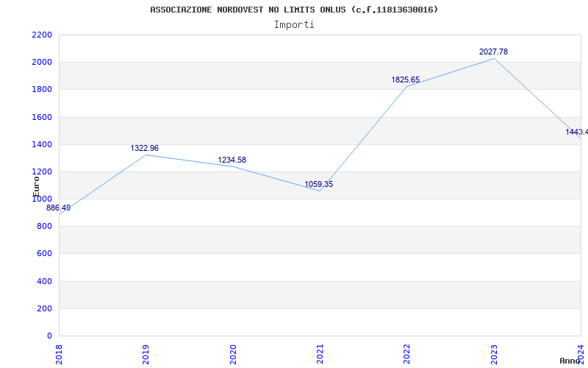Click the 2000 y-axis tick label
The width and height of the screenshot is (588, 368).
pyautogui.click(x=42, y=63)
